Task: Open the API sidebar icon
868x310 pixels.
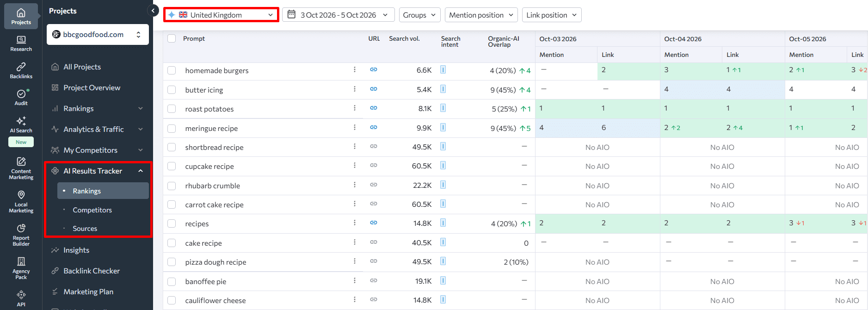Action: [21, 298]
